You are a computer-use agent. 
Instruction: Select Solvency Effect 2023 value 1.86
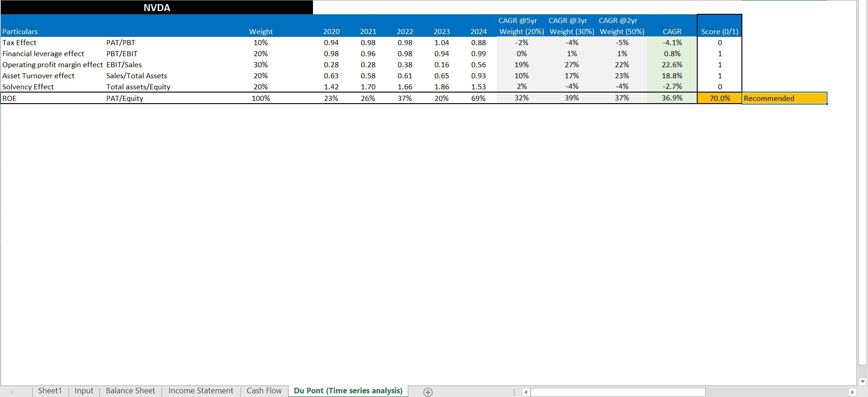coord(441,87)
